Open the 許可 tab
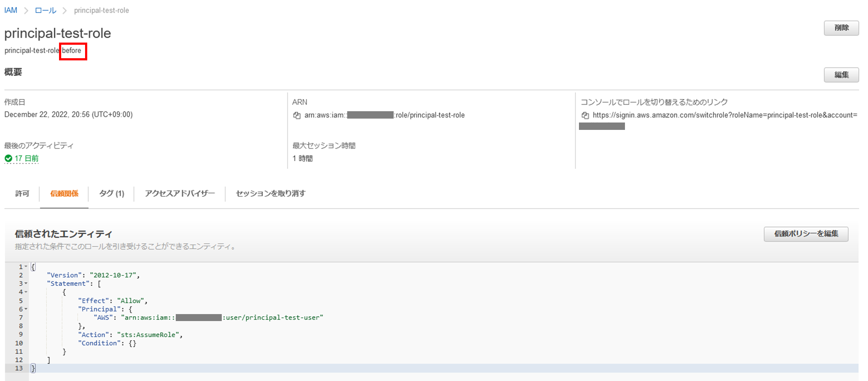The width and height of the screenshot is (868, 381). tap(22, 194)
